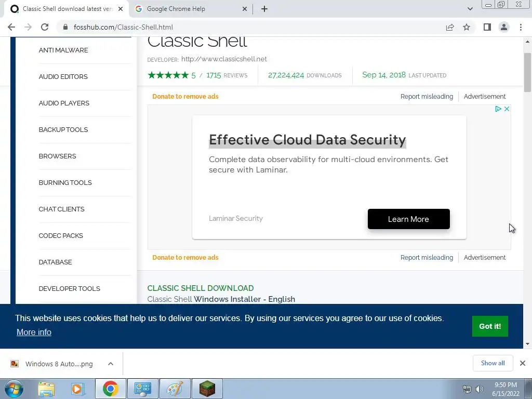This screenshot has height=399, width=532.
Task: Bookmark this page with the star icon
Action: (x=467, y=27)
